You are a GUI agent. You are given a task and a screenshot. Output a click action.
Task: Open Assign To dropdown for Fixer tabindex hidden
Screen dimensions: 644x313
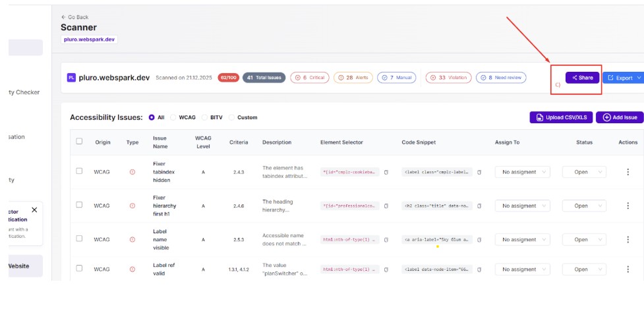(523, 172)
